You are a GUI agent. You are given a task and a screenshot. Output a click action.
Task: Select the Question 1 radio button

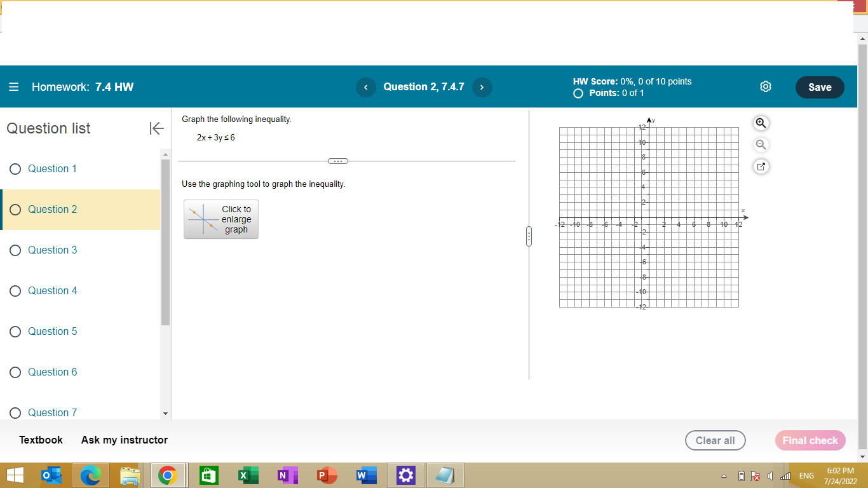(15, 168)
